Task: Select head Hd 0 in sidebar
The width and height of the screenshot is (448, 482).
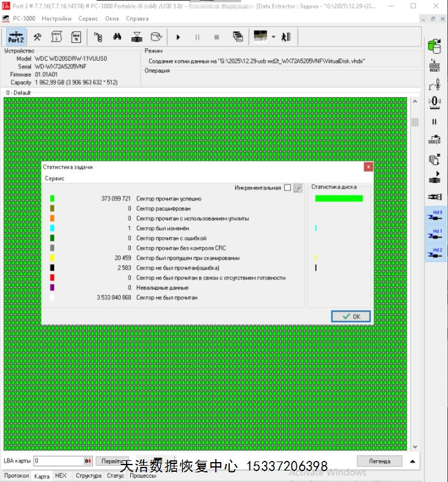Action: (437, 216)
